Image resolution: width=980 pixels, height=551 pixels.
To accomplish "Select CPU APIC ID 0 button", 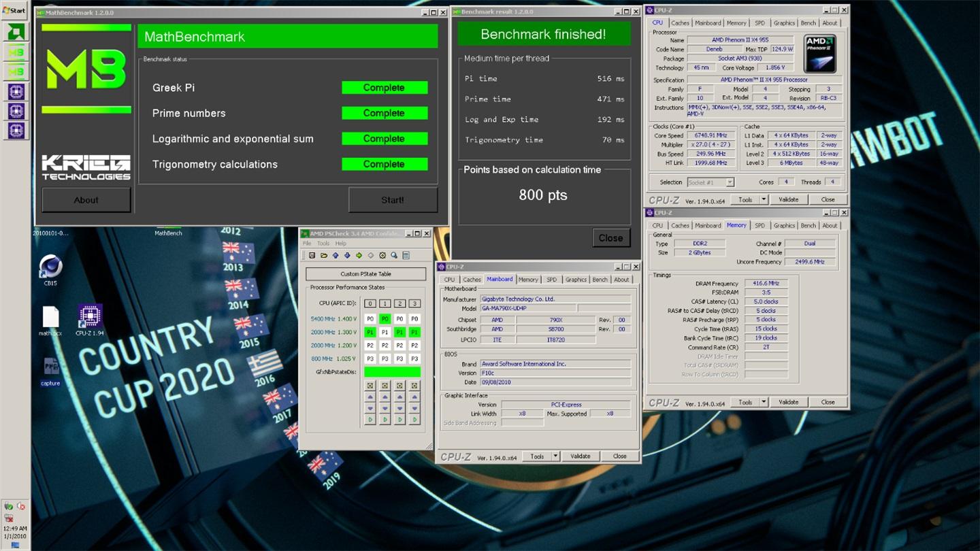I will point(370,303).
